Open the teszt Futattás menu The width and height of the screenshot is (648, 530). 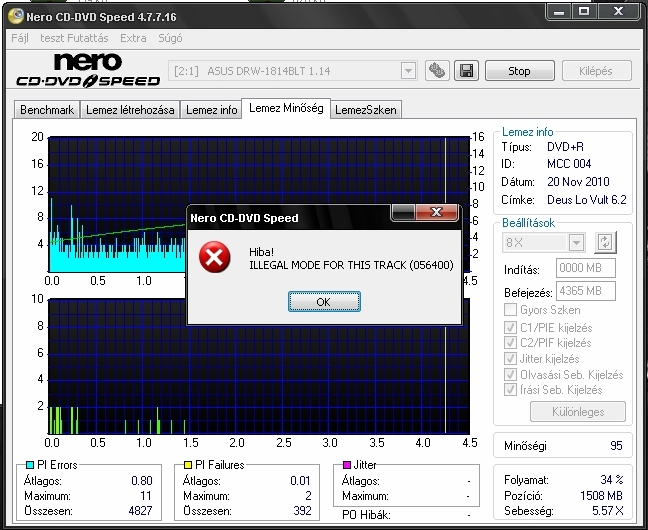(x=74, y=38)
